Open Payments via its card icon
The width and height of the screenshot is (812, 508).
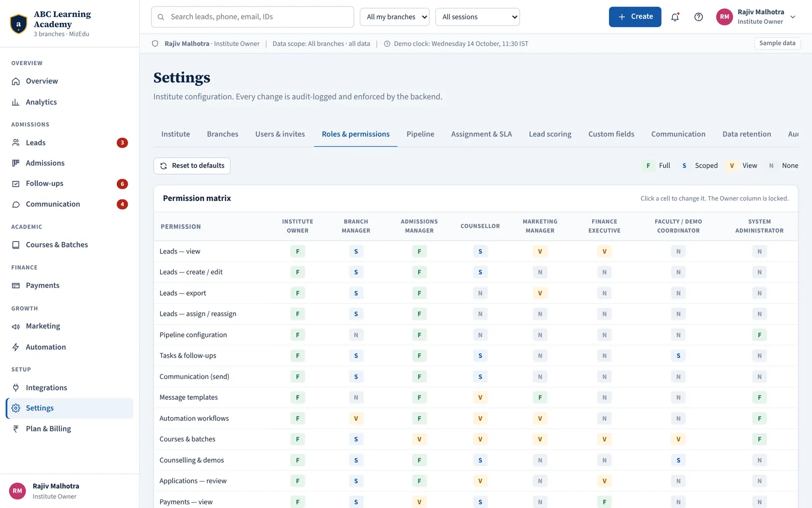click(x=16, y=285)
